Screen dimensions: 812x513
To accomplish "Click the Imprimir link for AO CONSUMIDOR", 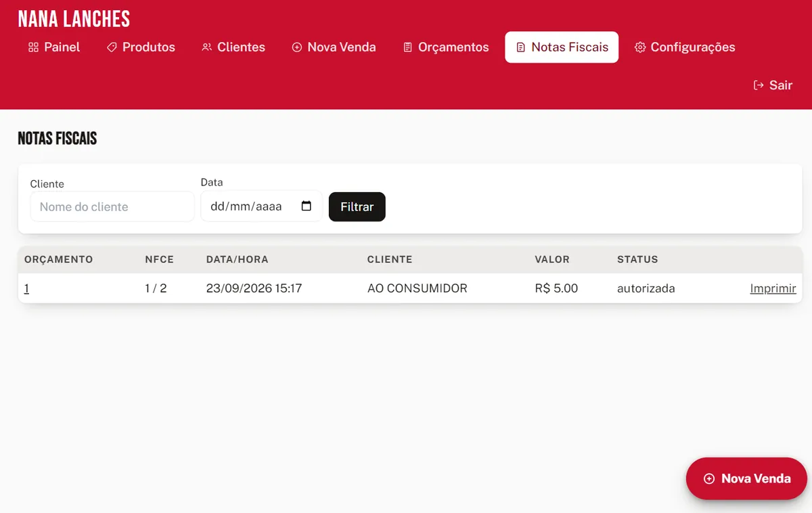I will click(773, 288).
